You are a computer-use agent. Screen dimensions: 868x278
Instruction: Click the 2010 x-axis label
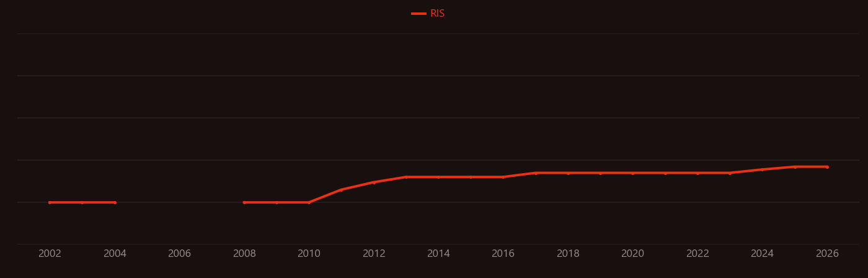coord(309,253)
